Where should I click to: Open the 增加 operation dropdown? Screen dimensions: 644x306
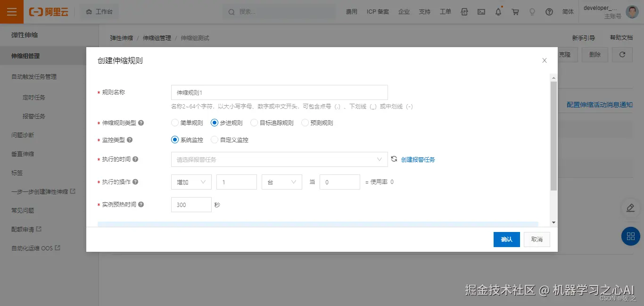pyautogui.click(x=191, y=182)
